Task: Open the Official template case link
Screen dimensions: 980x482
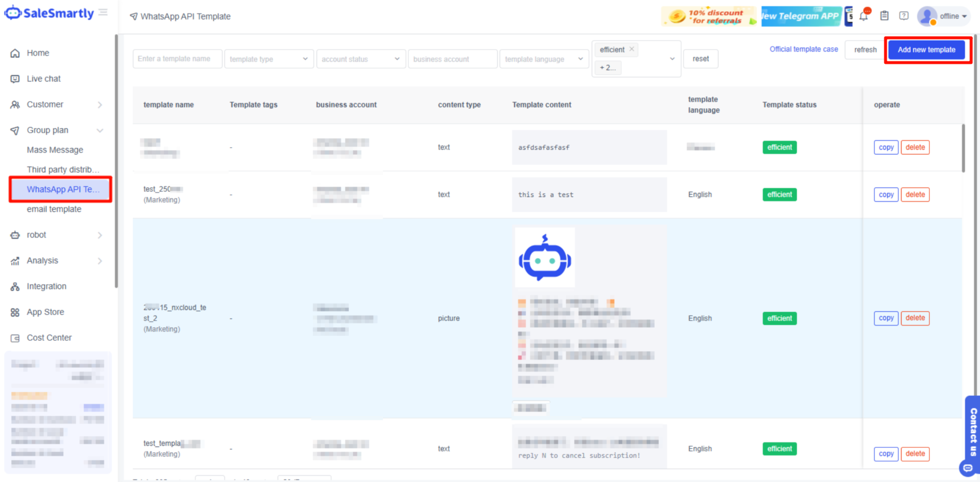Action: (x=803, y=50)
